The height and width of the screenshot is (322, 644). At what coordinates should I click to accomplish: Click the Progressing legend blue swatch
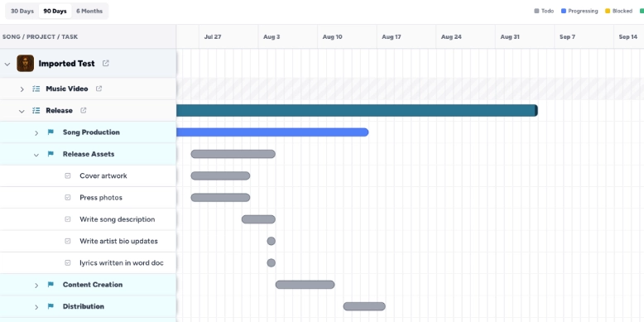(564, 11)
